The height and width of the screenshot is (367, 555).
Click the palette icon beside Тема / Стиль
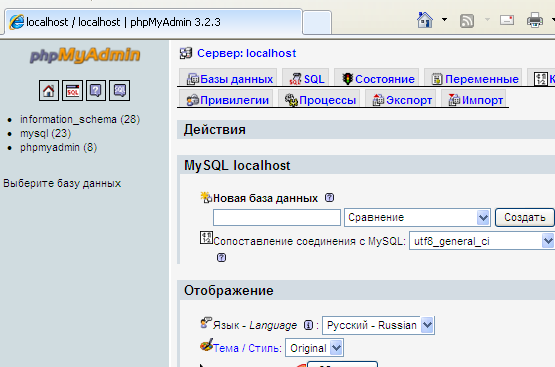click(x=206, y=345)
